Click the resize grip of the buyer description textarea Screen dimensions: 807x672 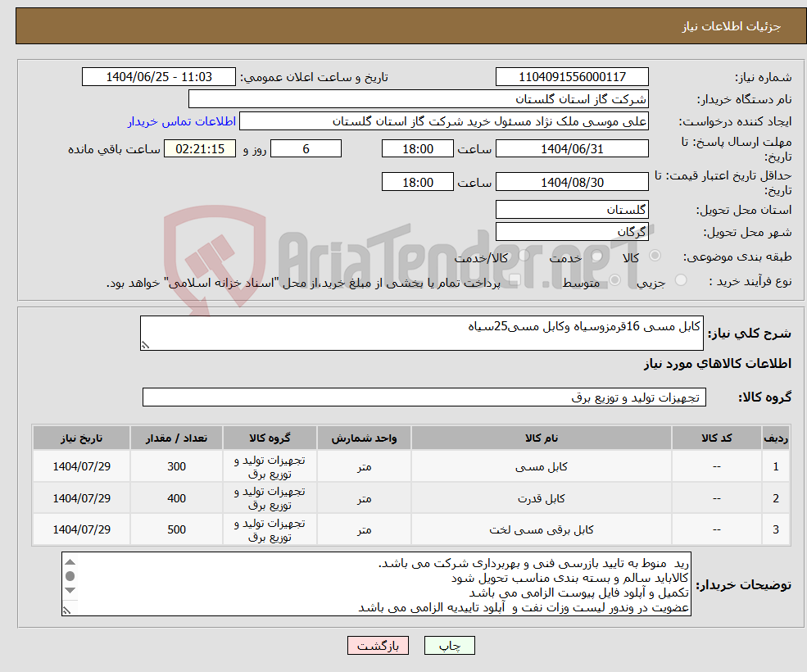67,611
